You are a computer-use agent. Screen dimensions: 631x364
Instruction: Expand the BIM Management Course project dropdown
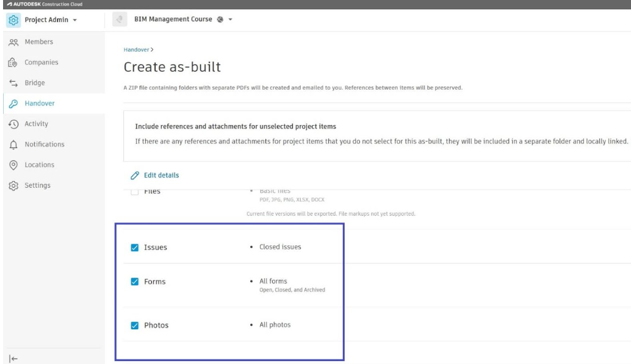coord(231,20)
